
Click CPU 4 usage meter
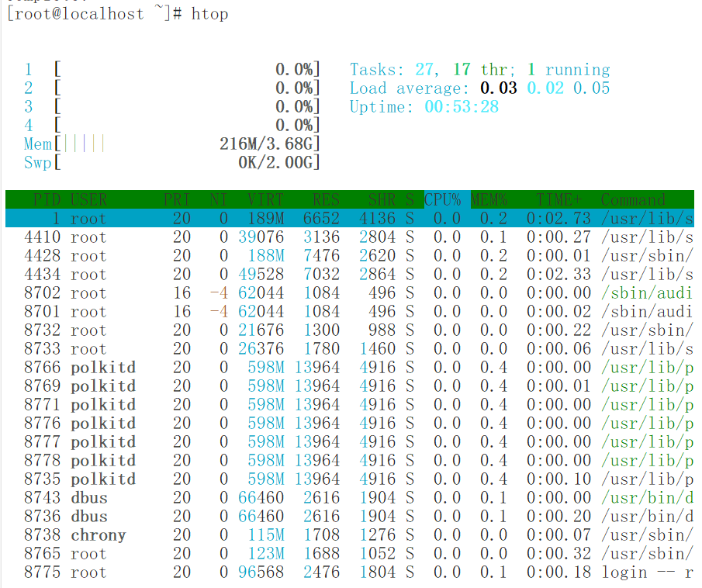click(172, 126)
